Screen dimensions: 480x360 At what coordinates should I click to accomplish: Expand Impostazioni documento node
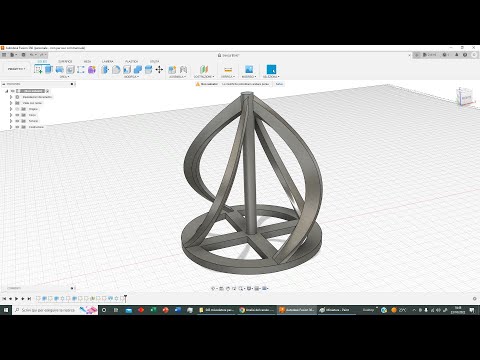tap(11, 97)
